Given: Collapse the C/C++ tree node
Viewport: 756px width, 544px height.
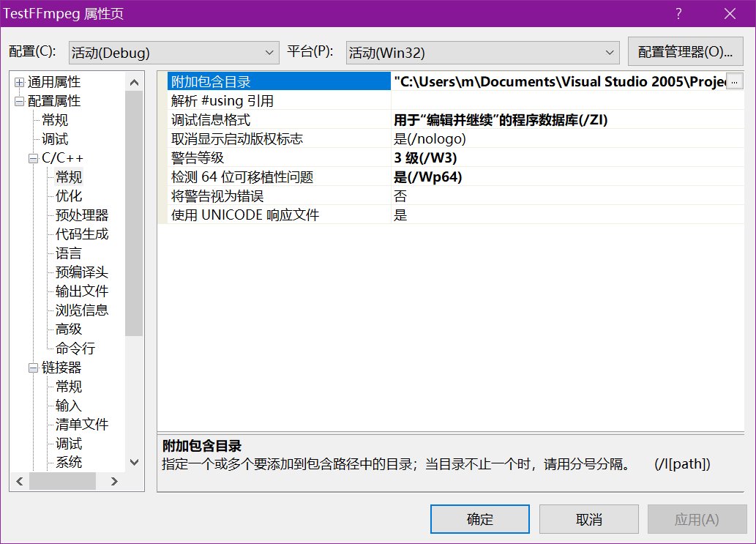Looking at the screenshot, I should click(x=33, y=158).
